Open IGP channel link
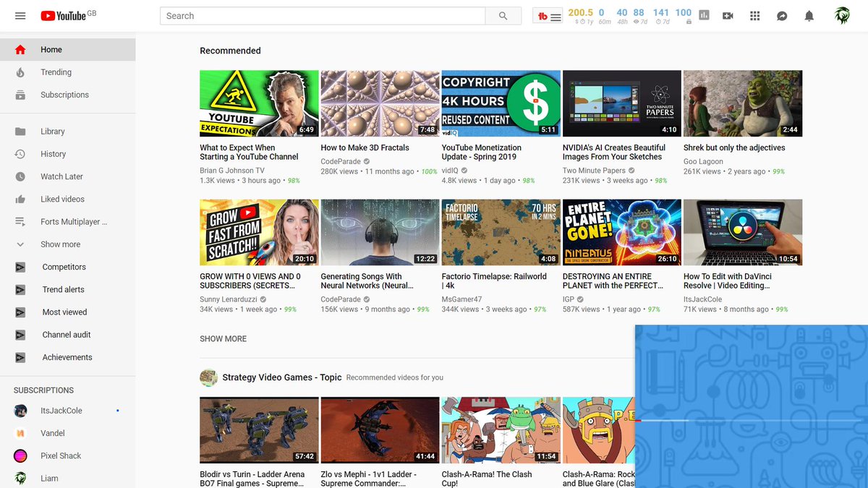The height and width of the screenshot is (488, 868). 569,299
